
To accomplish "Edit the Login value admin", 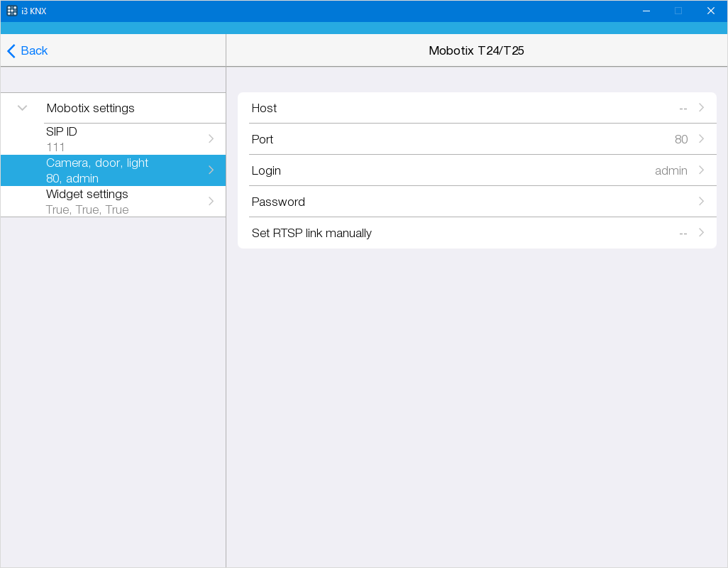I will (x=671, y=170).
